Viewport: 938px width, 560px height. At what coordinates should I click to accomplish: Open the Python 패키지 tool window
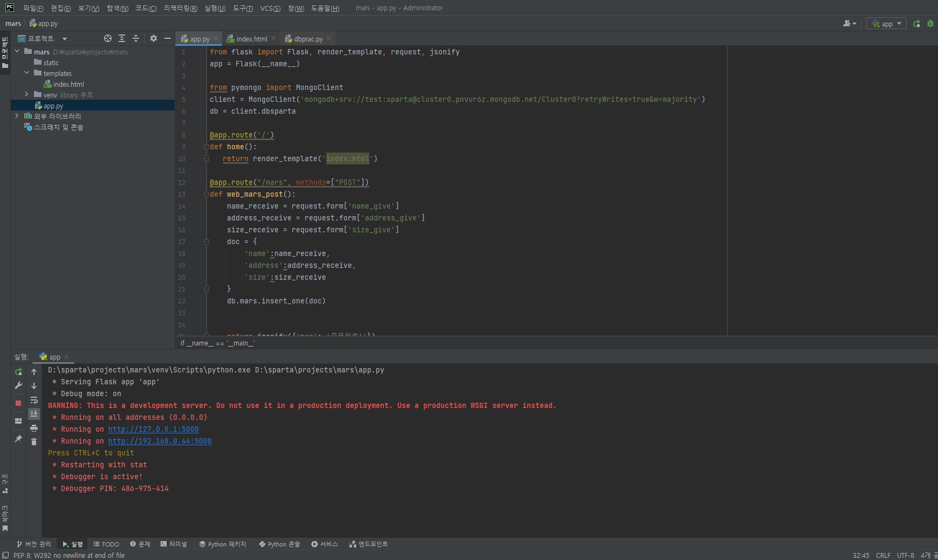point(223,544)
